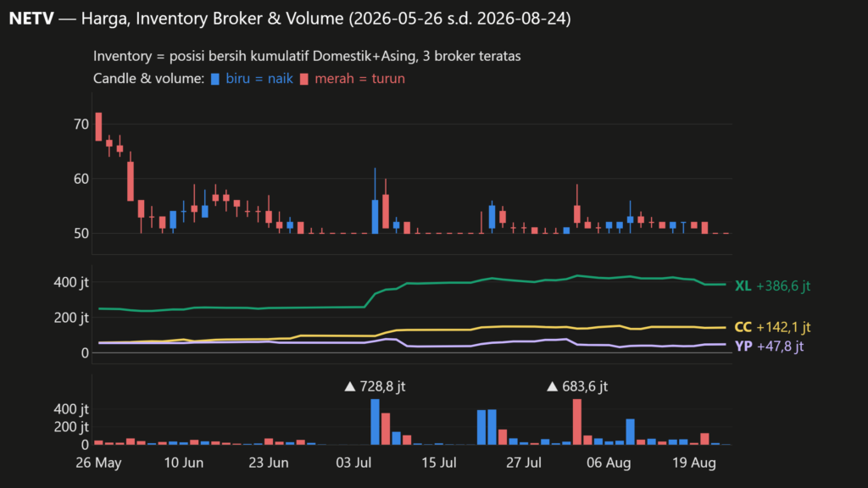Click the 200 jt label on inventory axis
The width and height of the screenshot is (868, 488).
71,318
